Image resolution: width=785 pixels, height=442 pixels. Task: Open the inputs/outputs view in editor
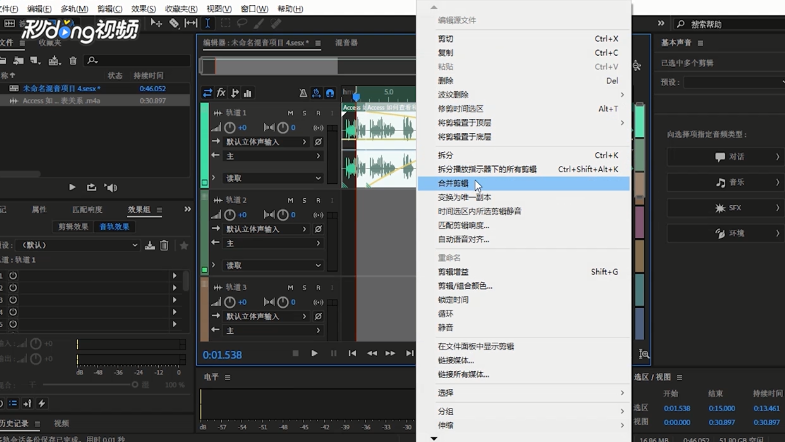click(207, 93)
